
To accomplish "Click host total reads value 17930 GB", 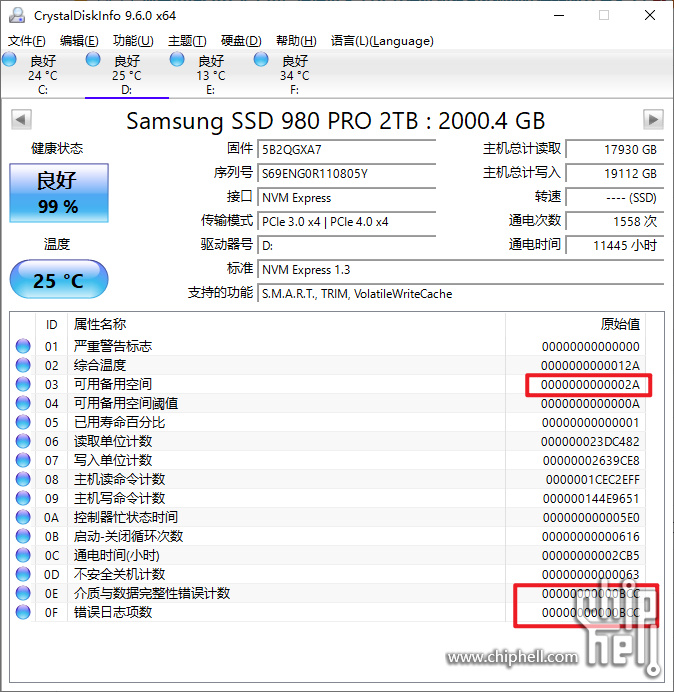I will [x=615, y=149].
